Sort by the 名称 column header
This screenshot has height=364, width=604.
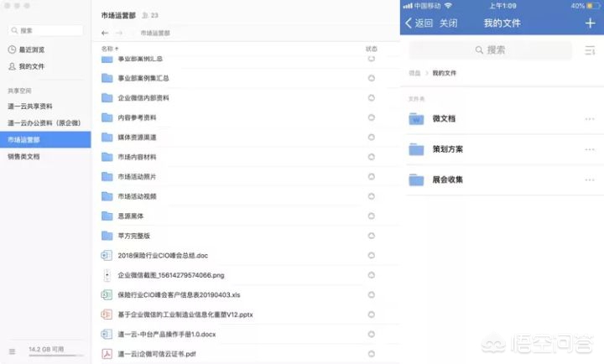coord(110,49)
